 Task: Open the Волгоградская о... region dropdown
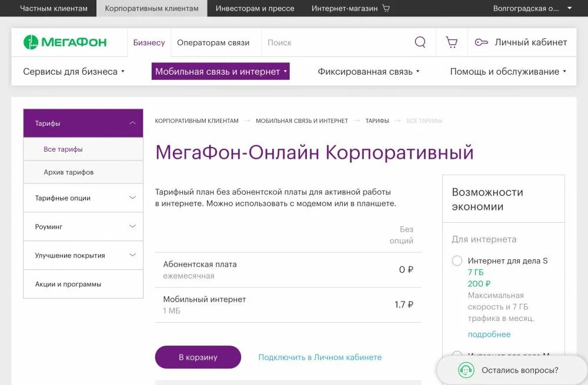pos(533,8)
